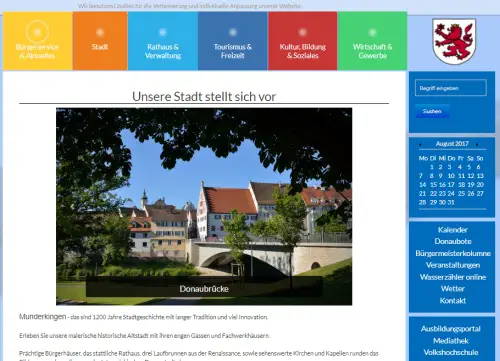500x361 pixels.
Task: Open the Wetter link
Action: click(x=453, y=289)
